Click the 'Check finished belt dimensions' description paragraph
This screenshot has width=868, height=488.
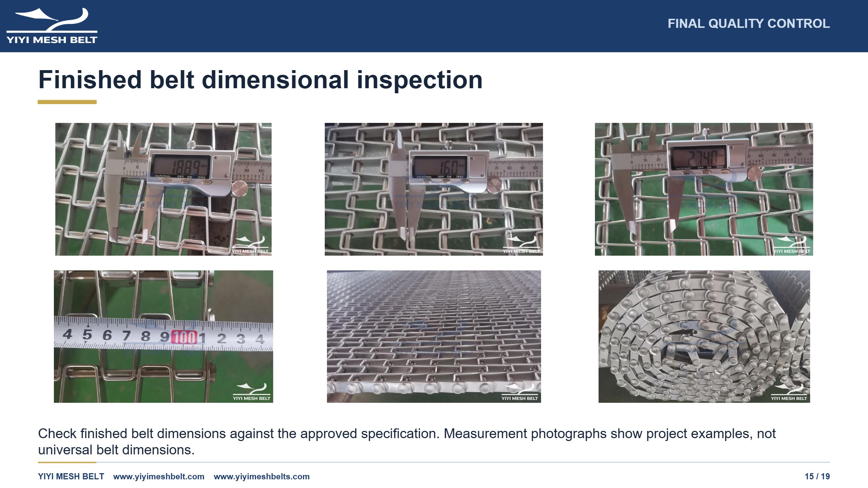pyautogui.click(x=407, y=441)
